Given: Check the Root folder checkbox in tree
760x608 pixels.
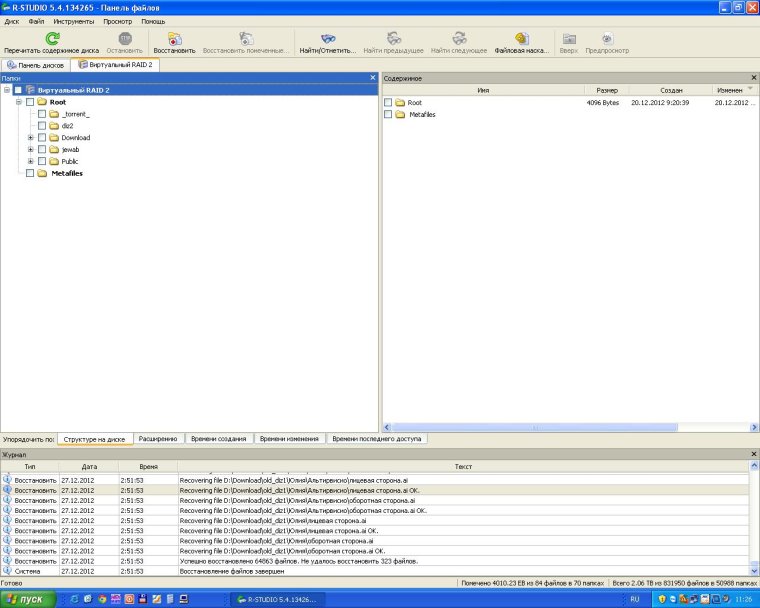Looking at the screenshot, I should tap(30, 102).
